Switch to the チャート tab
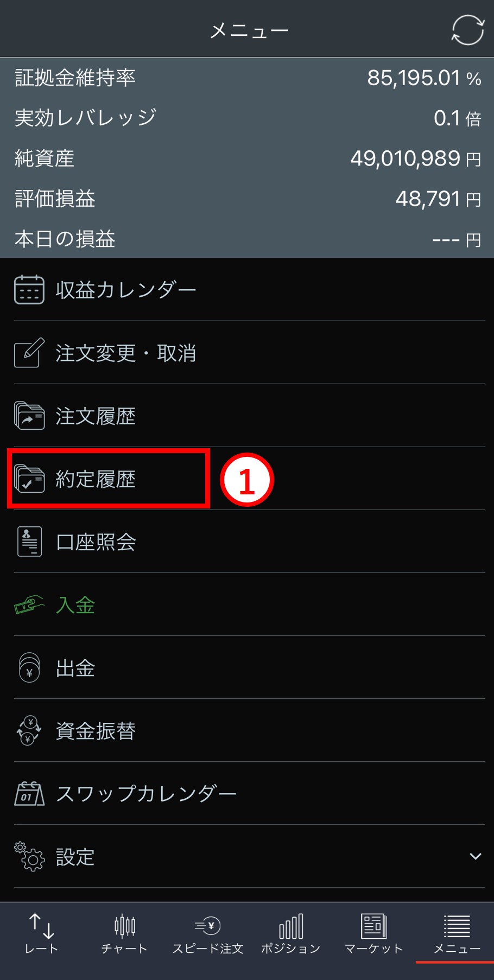 pyautogui.click(x=124, y=933)
